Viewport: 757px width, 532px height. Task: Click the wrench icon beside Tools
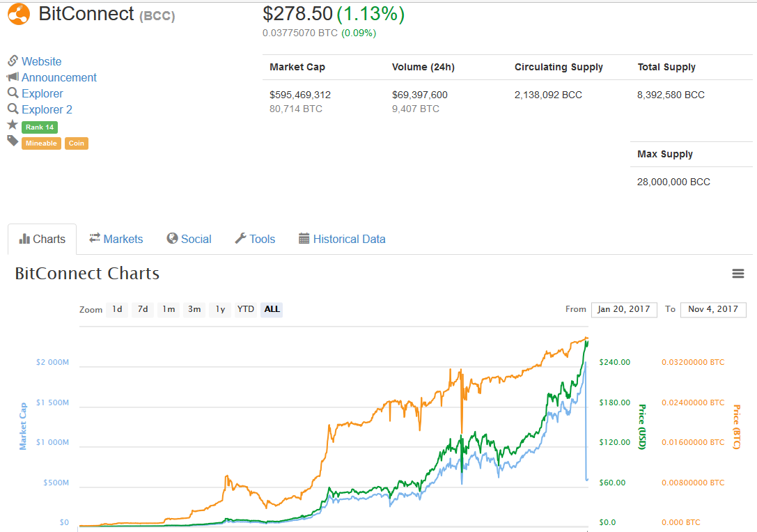[x=240, y=238]
